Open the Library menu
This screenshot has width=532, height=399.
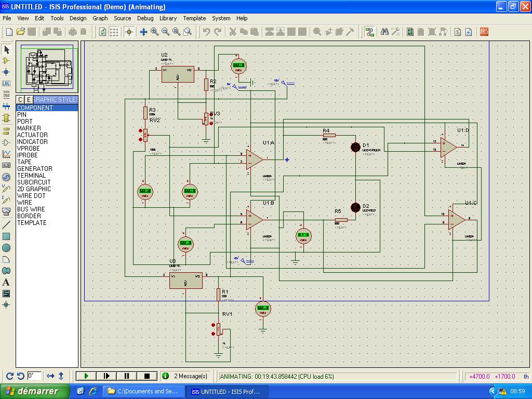point(168,18)
